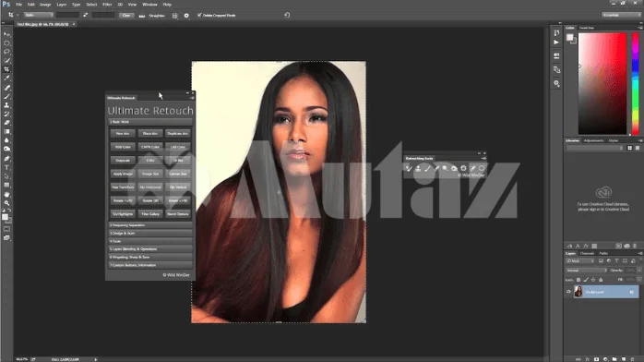
Task: Click the Actions play icon in side dock
Action: [x=556, y=42]
